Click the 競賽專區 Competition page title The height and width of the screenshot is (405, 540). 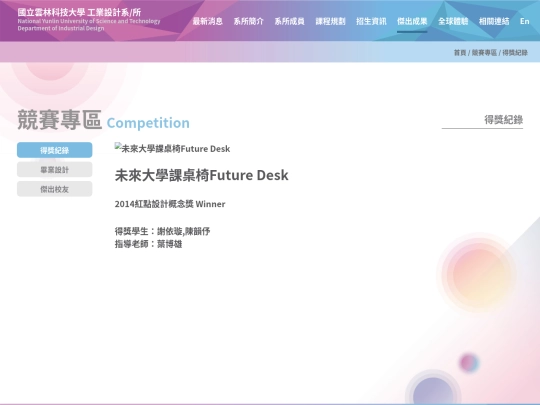click(103, 120)
